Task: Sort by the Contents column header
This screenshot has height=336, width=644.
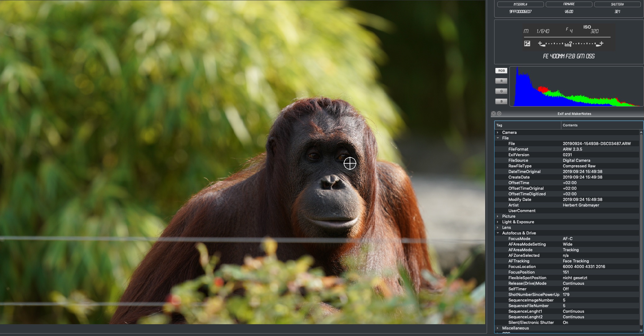Action: [602, 125]
